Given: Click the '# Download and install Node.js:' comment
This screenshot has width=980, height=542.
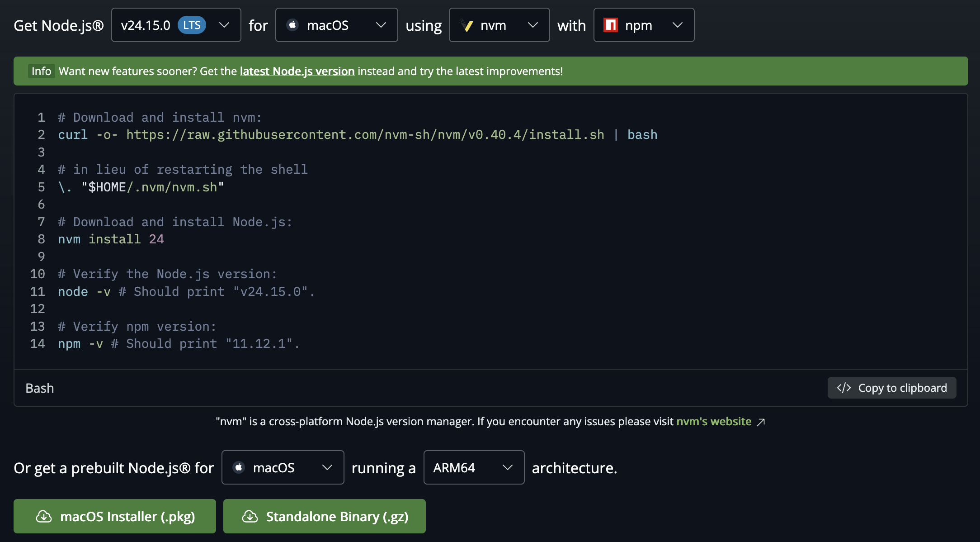Looking at the screenshot, I should [175, 222].
